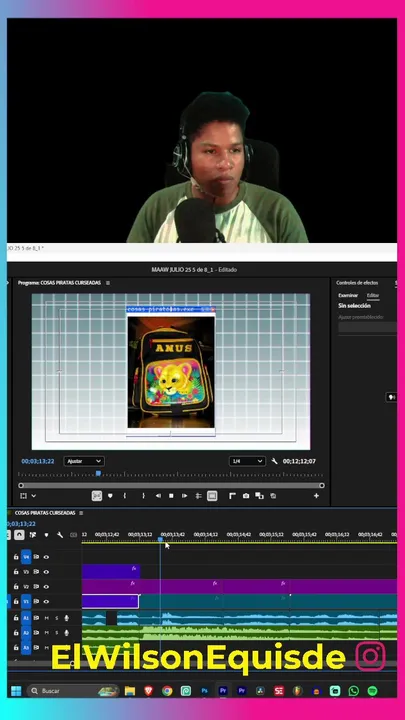Enable voice-over record on track A2
The height and width of the screenshot is (720, 405).
tap(67, 633)
